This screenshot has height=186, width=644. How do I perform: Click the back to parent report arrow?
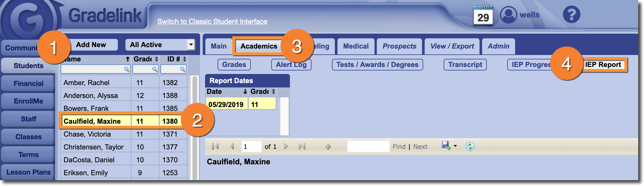point(328,147)
